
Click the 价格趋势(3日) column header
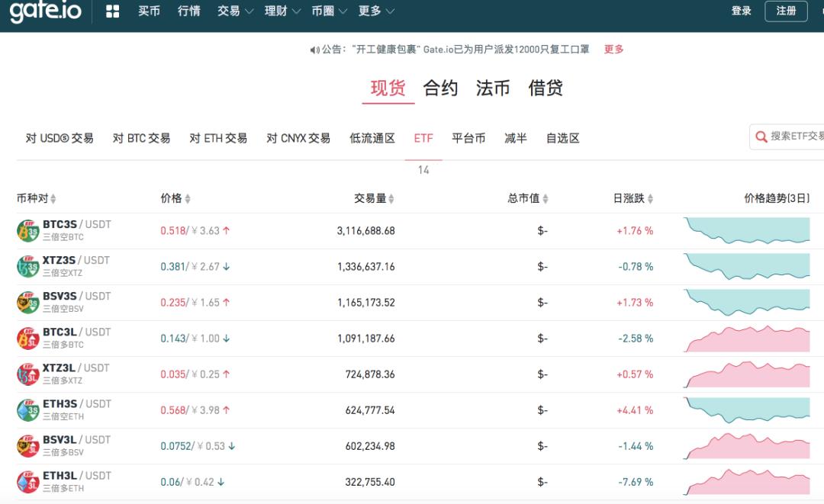point(777,198)
